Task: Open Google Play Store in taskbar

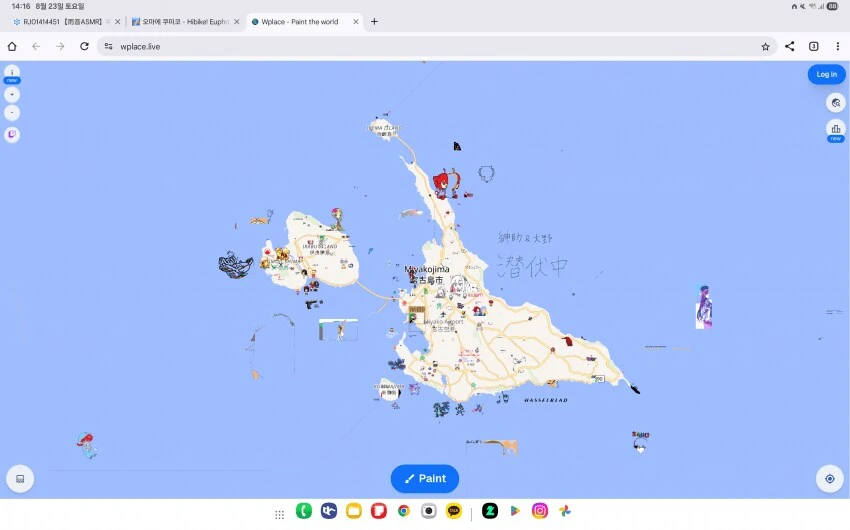Action: (x=514, y=510)
